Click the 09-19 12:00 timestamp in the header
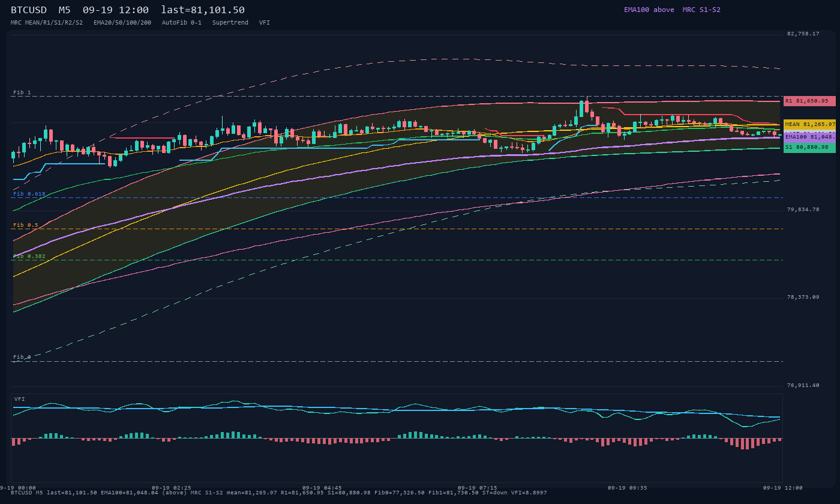The image size is (840, 504). 116,10
